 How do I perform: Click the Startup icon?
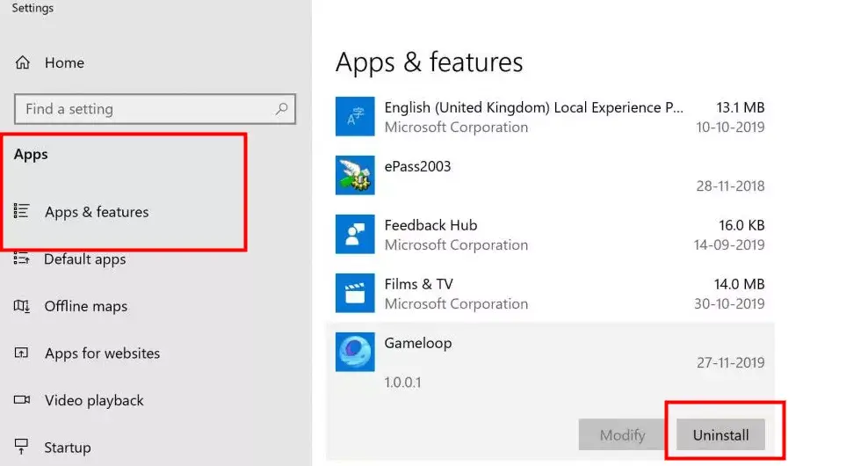coord(22,448)
